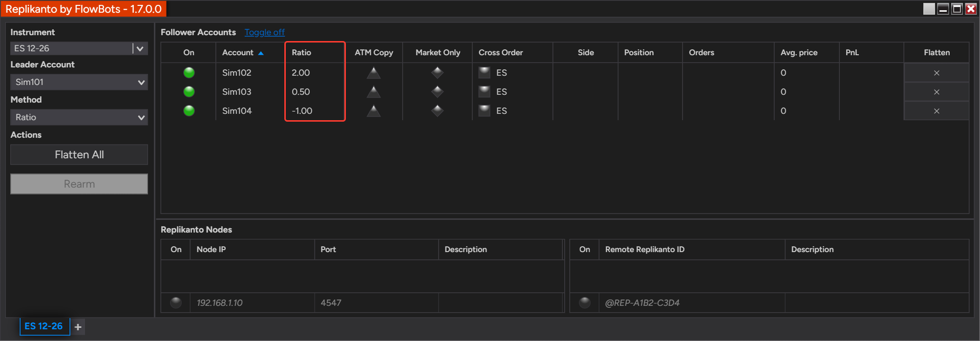This screenshot has height=341, width=980.
Task: Check Cross Order box for Sim103
Action: pos(484,92)
